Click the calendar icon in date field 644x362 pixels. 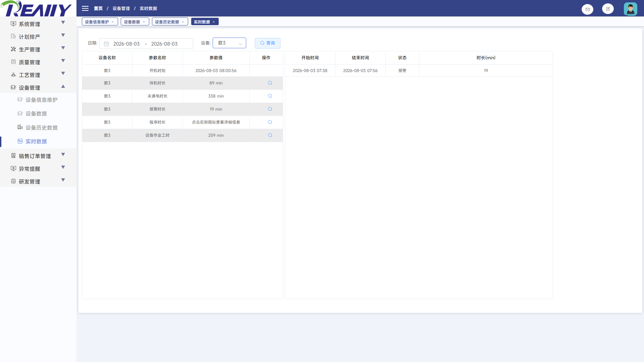coord(106,44)
